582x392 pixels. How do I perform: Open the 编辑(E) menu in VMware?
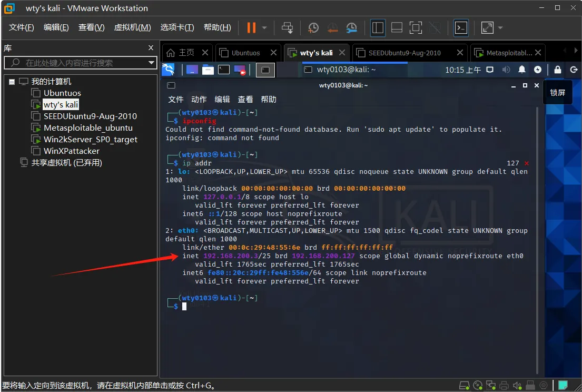56,27
